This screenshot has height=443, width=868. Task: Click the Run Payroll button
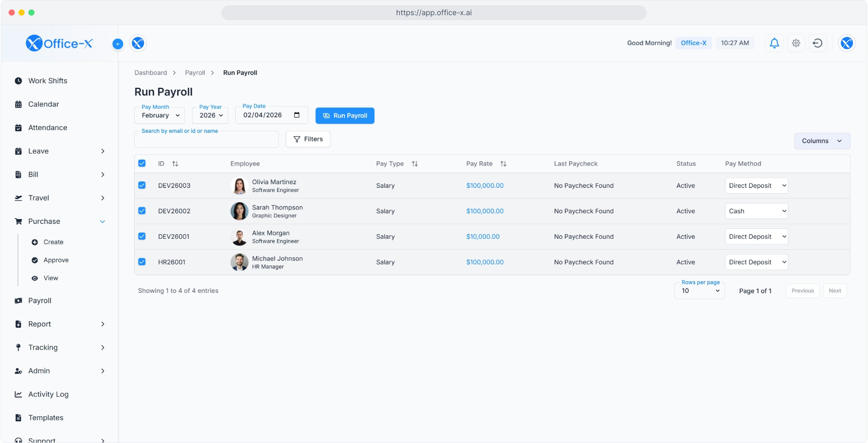(345, 115)
